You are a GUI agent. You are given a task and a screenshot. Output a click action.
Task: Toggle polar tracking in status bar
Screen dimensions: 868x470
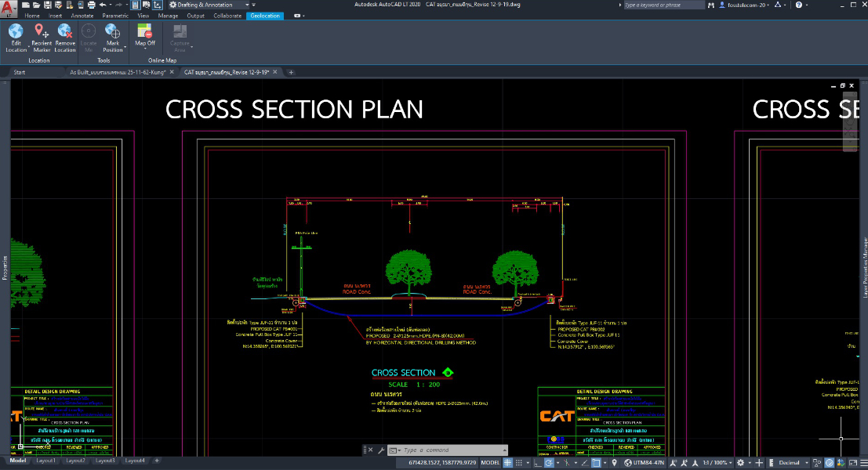pos(549,463)
